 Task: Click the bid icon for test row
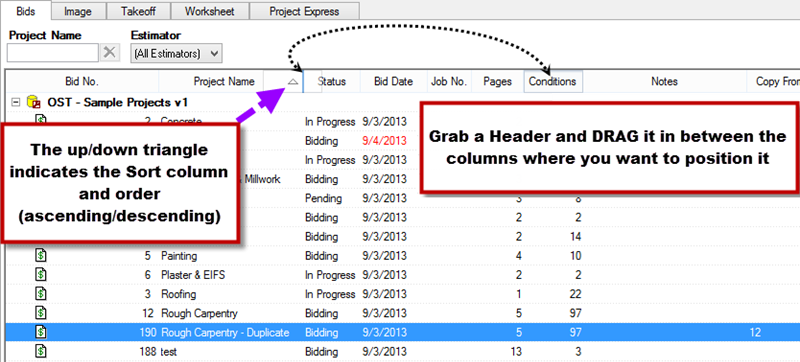(41, 351)
